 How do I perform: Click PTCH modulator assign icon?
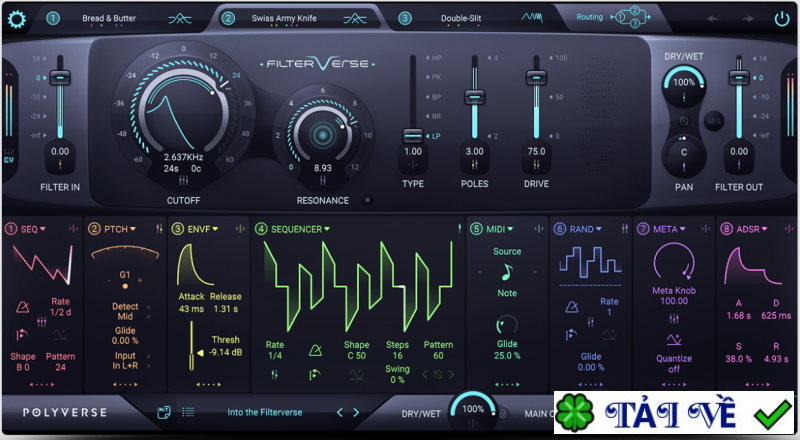[x=159, y=229]
